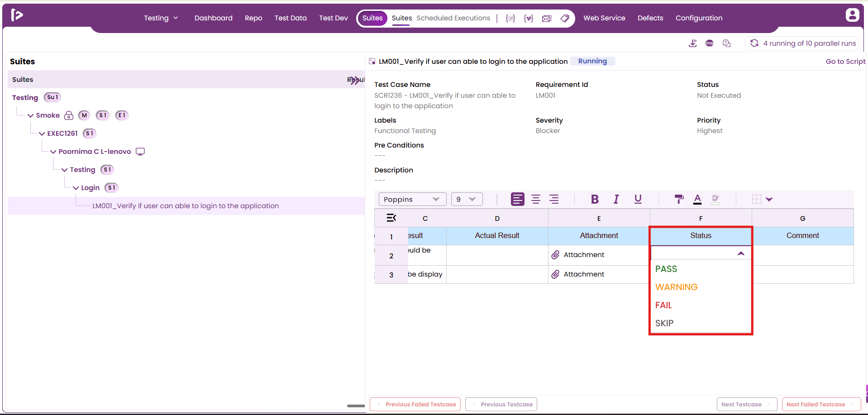Screen dimensions: 868x415
Task: Choose FAIL from status list
Action: (x=663, y=305)
